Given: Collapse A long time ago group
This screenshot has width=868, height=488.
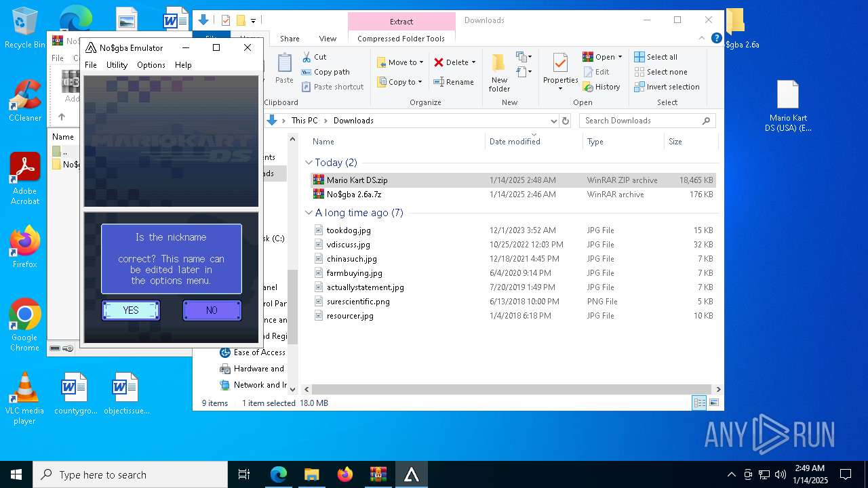Looking at the screenshot, I should (309, 213).
